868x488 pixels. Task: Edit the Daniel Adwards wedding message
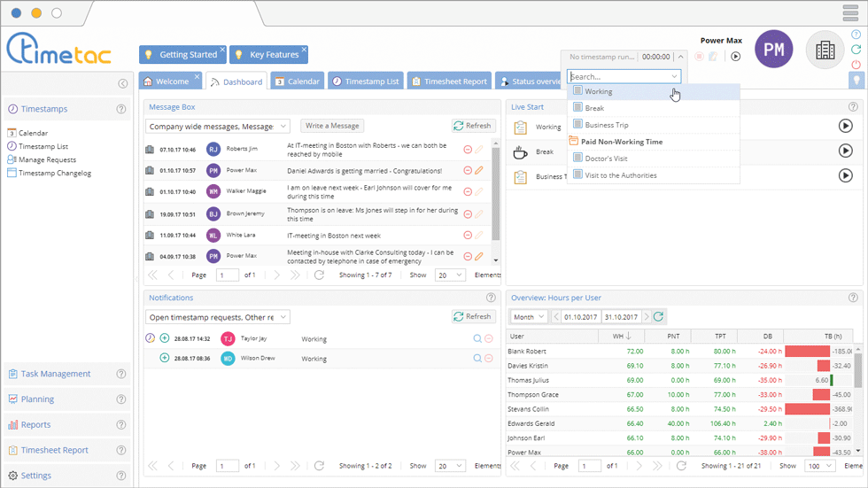(x=479, y=170)
